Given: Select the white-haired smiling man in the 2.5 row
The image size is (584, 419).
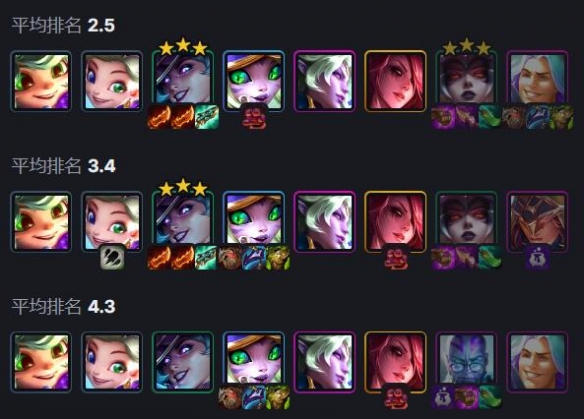Looking at the screenshot, I should (x=537, y=81).
